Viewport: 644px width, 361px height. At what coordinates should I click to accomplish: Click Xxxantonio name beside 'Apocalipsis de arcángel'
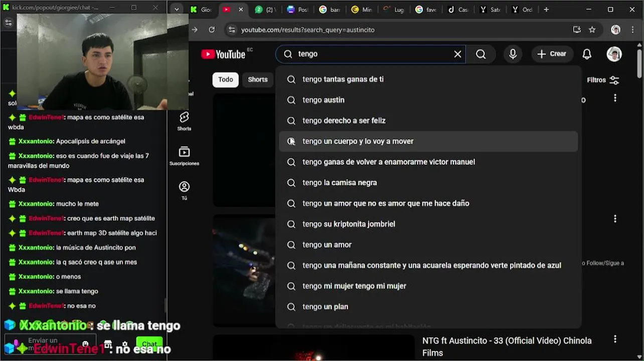point(36,141)
